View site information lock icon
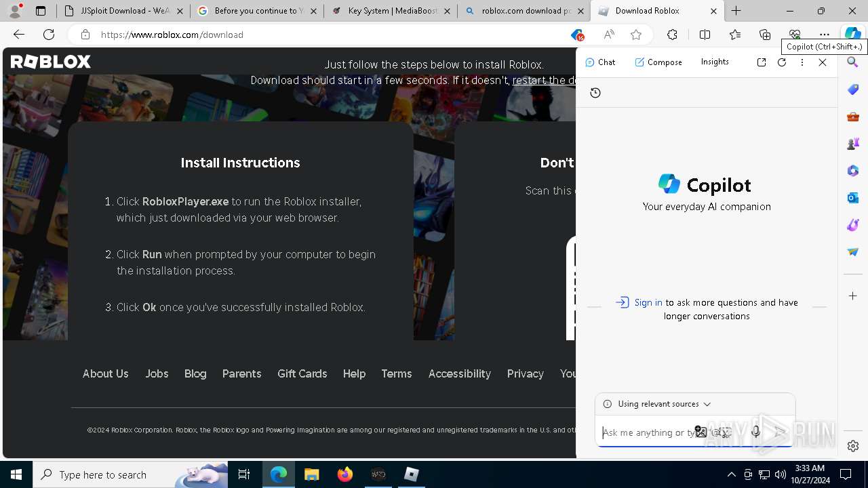 point(85,35)
